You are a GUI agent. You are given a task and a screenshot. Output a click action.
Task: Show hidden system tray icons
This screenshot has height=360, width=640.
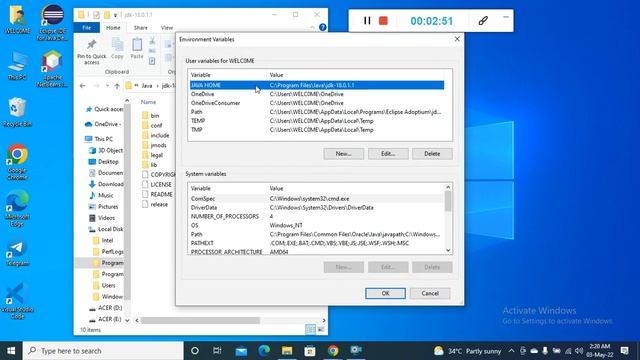point(511,351)
